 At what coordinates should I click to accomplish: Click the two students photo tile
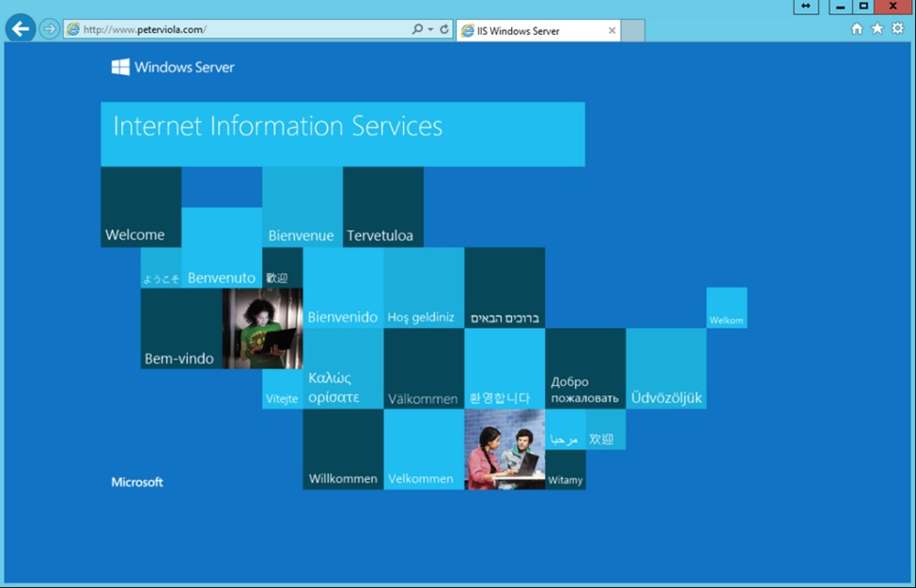coord(505,449)
